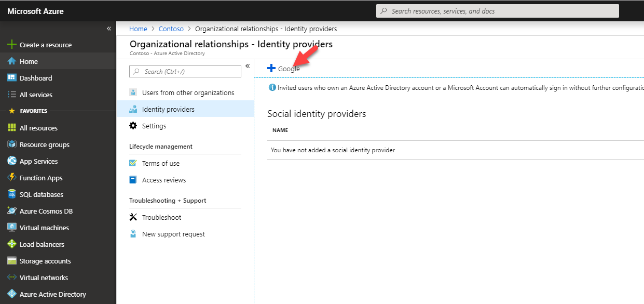Screen dimensions: 644x304
Task: Click the Settings gear icon
Action: click(133, 126)
